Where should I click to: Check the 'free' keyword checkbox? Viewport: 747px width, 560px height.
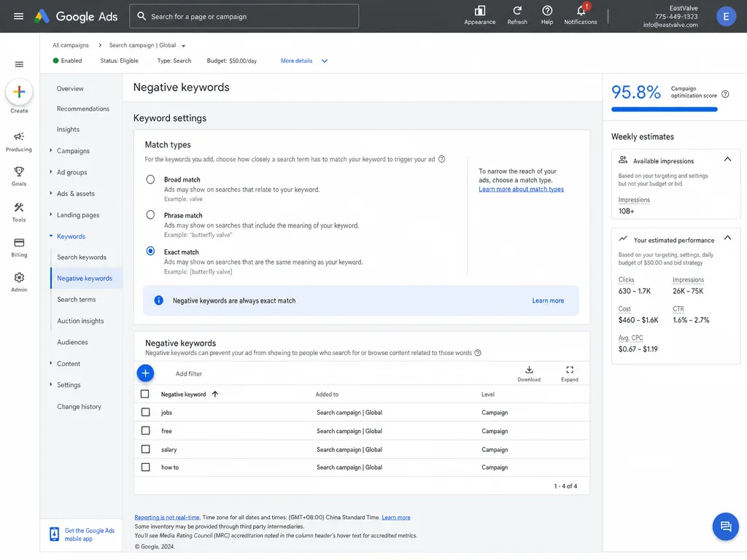tap(146, 431)
